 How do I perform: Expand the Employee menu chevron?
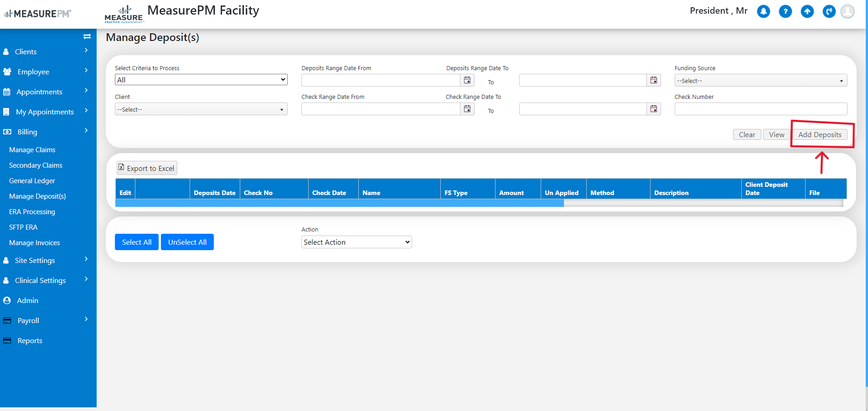coord(86,70)
